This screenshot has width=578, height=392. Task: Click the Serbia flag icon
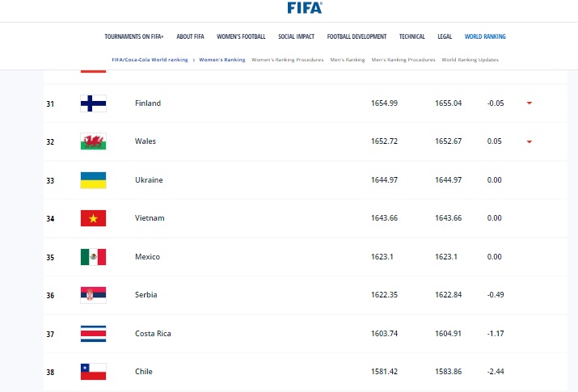tap(93, 295)
